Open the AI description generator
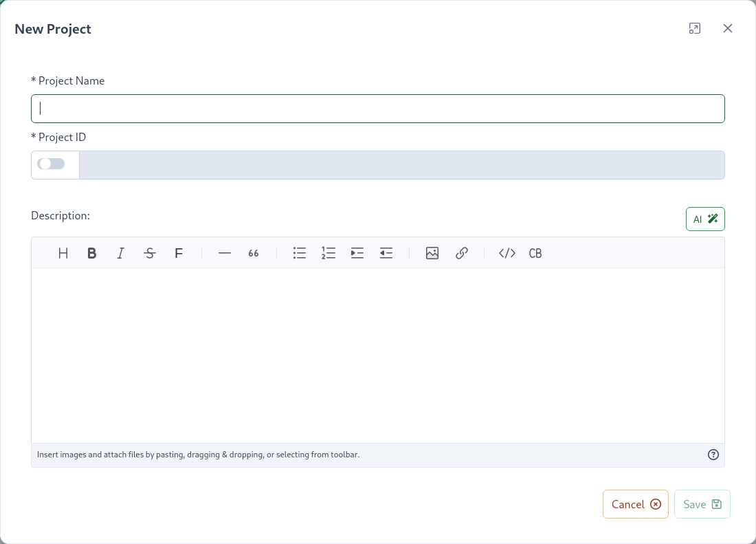This screenshot has height=544, width=756. (x=705, y=219)
